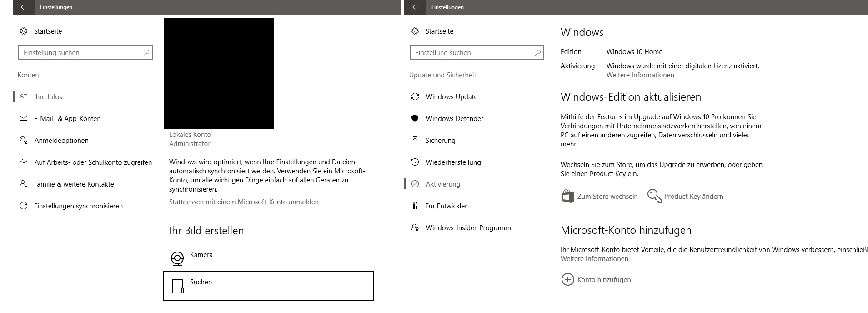The height and width of the screenshot is (313, 868).
Task: Click the Suchen file browse icon
Action: click(178, 286)
